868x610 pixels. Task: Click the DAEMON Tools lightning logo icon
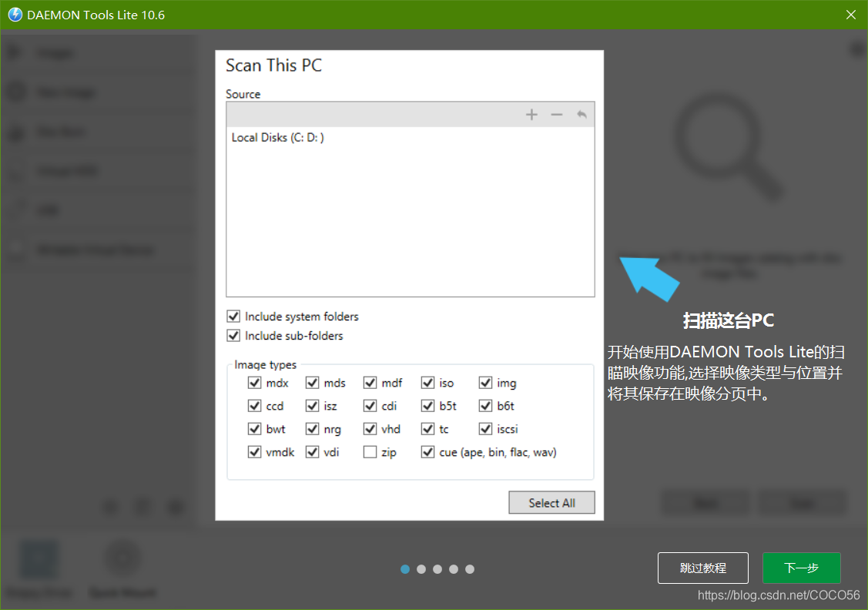pos(15,15)
